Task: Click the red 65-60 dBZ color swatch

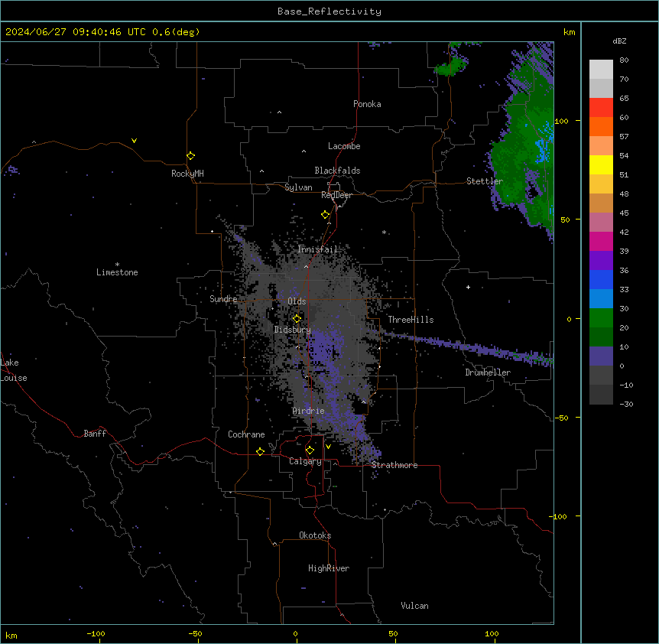Action: [601, 107]
